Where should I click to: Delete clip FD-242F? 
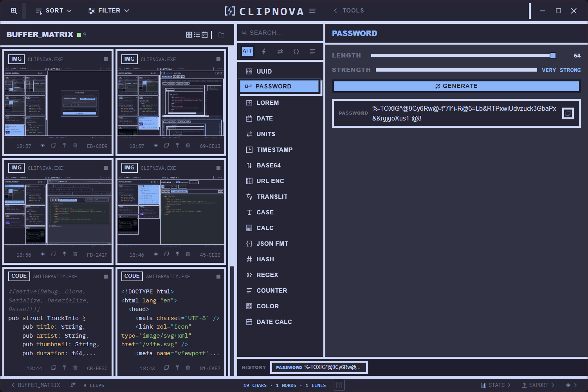click(75, 254)
